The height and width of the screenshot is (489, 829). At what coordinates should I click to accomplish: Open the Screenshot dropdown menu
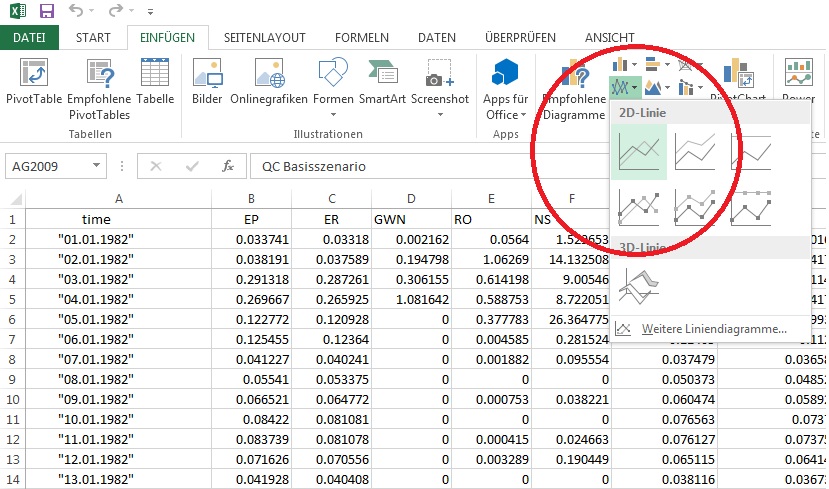pyautogui.click(x=439, y=114)
